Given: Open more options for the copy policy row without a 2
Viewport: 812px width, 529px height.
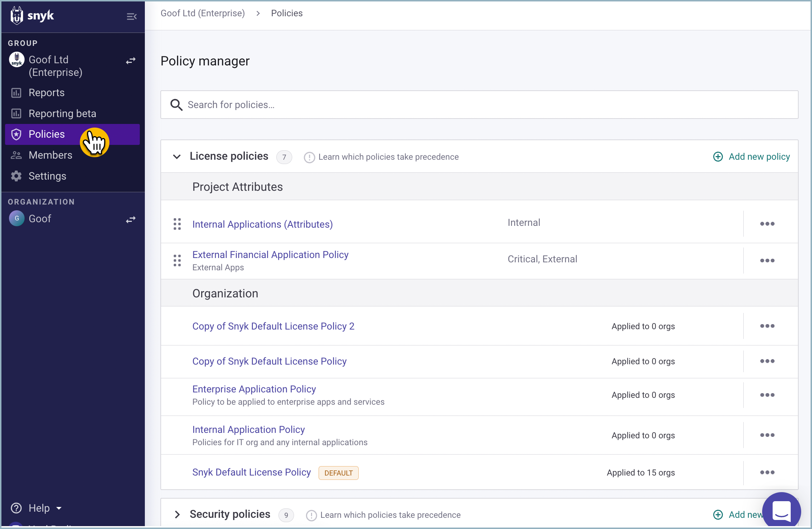Looking at the screenshot, I should (767, 361).
